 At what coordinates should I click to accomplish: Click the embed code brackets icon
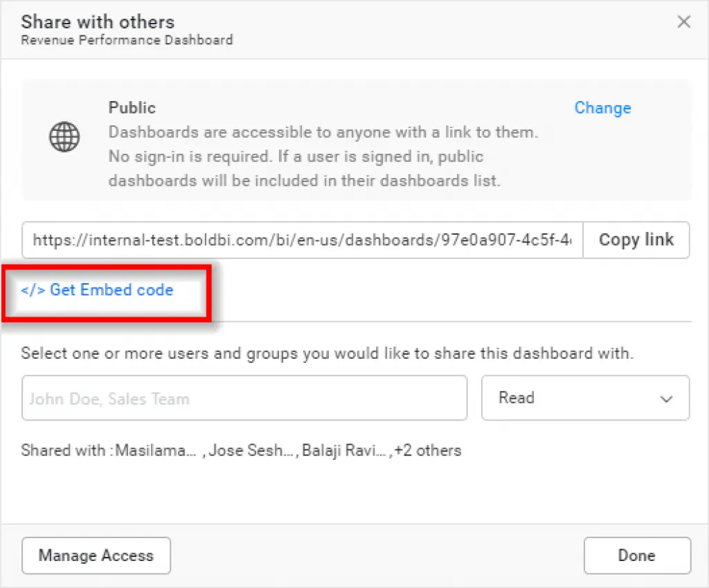(33, 290)
